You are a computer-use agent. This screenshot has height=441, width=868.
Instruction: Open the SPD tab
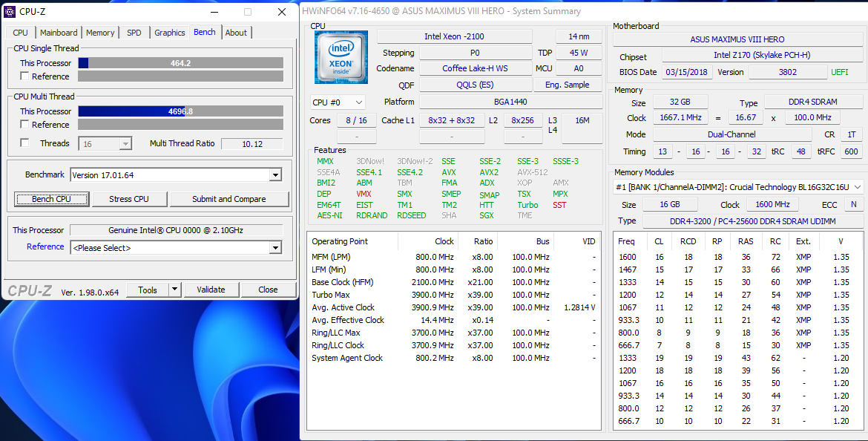134,33
